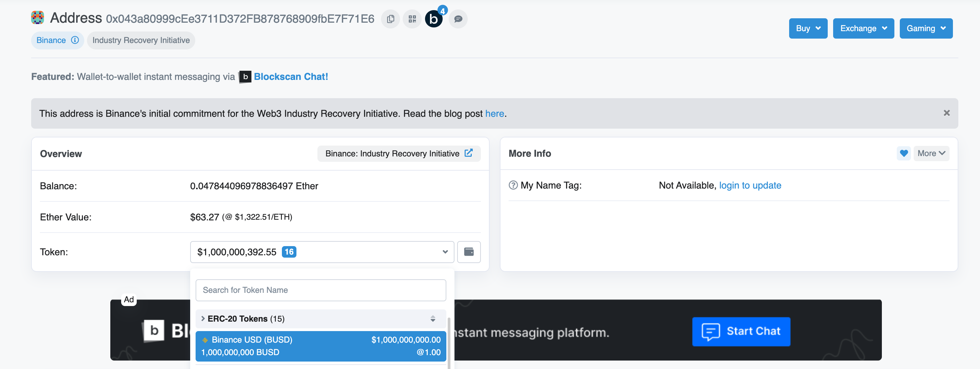The width and height of the screenshot is (980, 369).
Task: Click the Ether value $63.27
Action: click(204, 217)
